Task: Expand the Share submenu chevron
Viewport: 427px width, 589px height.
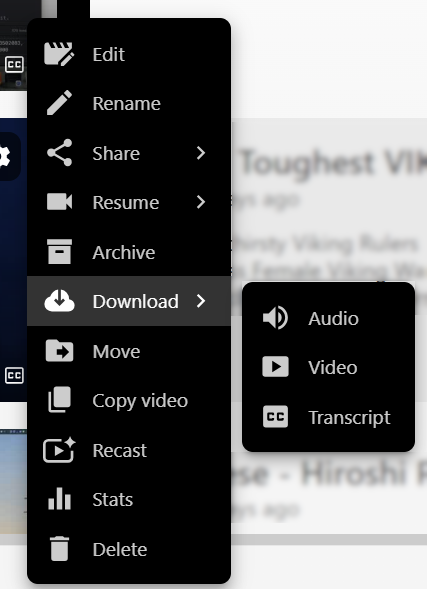Action: [x=201, y=153]
